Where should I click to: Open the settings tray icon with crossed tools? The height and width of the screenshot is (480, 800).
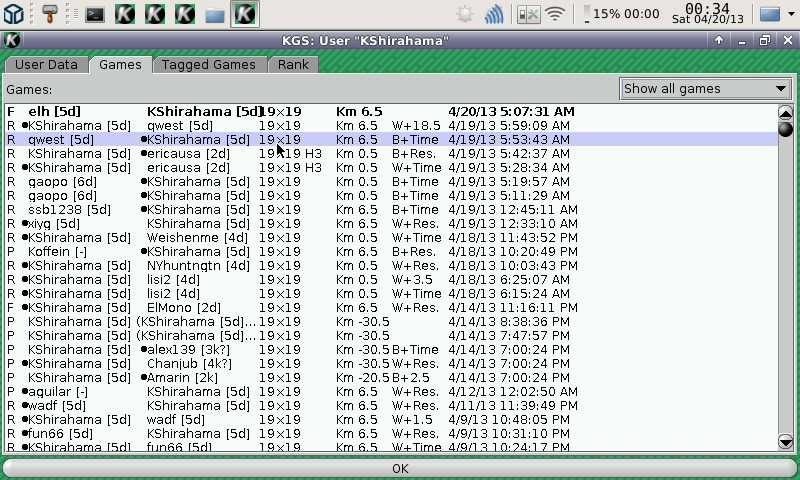528,14
